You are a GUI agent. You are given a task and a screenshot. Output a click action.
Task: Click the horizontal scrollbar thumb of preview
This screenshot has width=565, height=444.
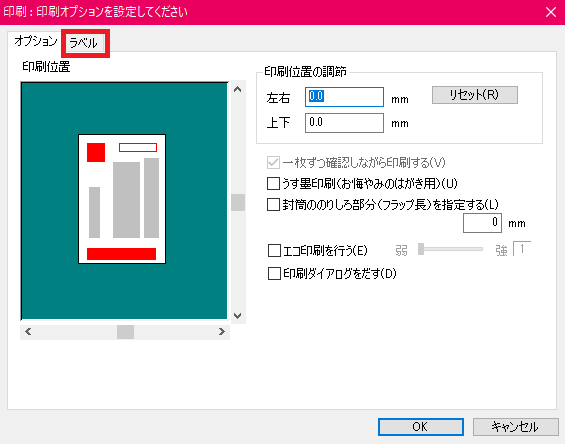click(x=125, y=332)
